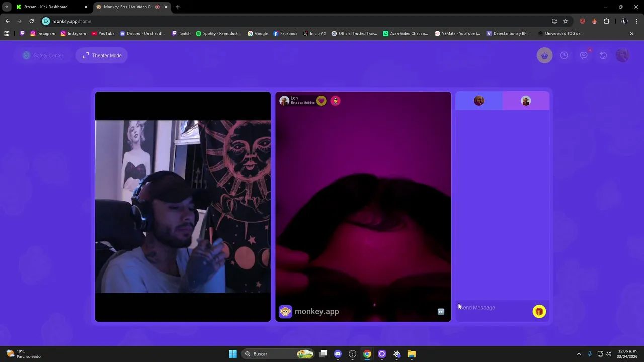Open the Detectar tono y BP... bookmark
The height and width of the screenshot is (362, 644).
pos(508,34)
